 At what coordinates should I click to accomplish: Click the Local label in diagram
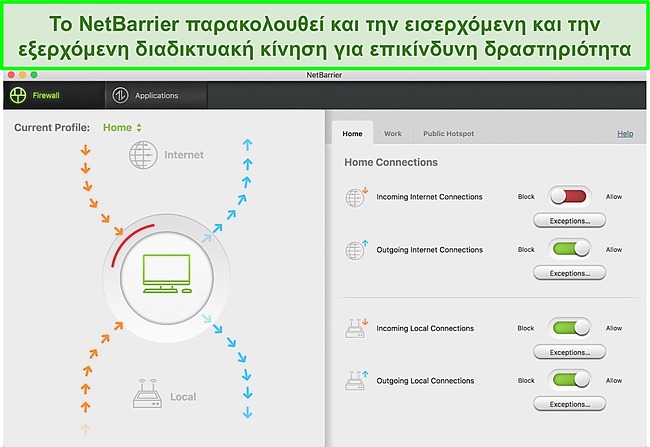click(183, 397)
